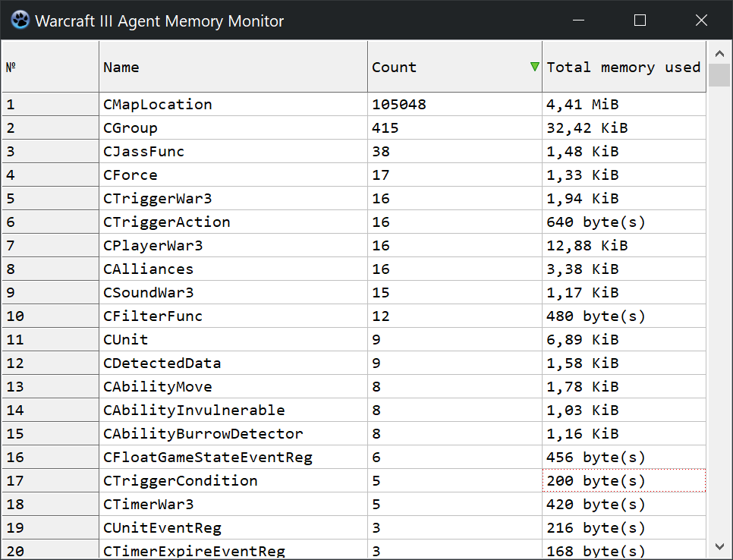Select CTriggerWar3 in the list
733x560 pixels.
point(157,199)
